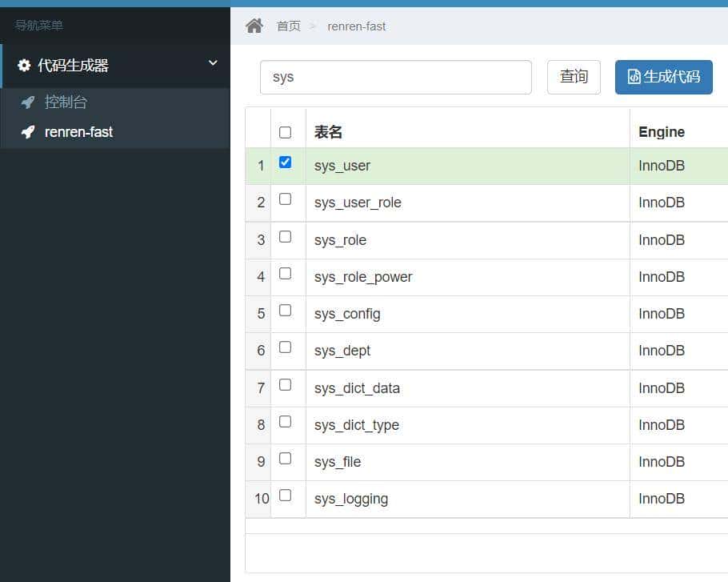Select the sys_dept table name cell
Screen dimensions: 728x582
[342, 351]
